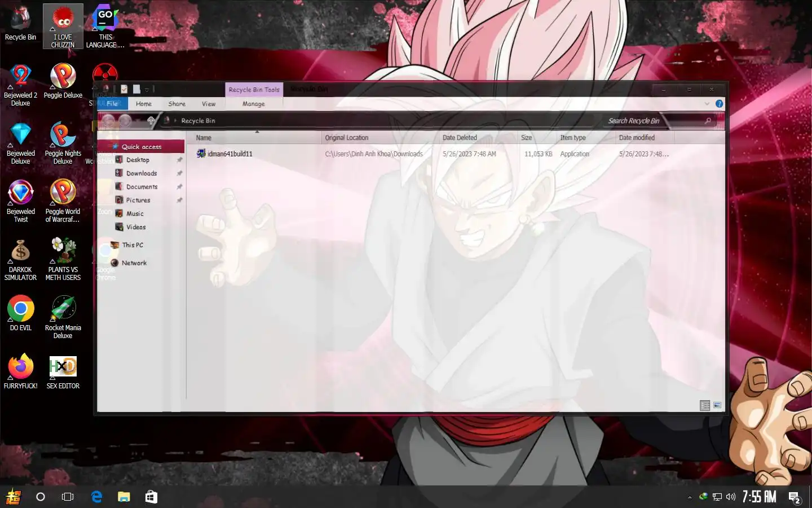Select the idman641build11 file

click(224, 154)
